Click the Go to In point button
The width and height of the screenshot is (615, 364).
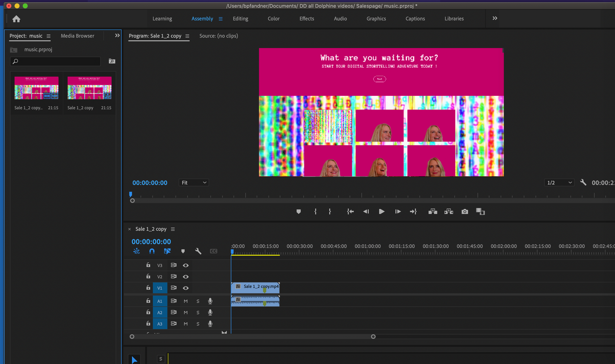(x=350, y=212)
